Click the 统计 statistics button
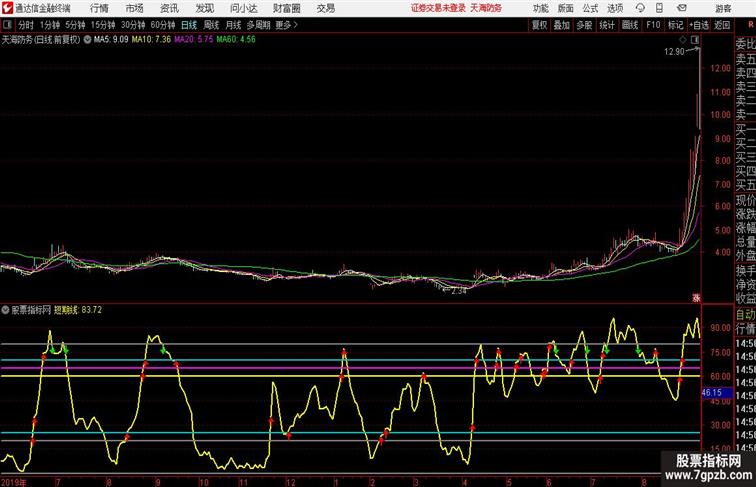The height and width of the screenshot is (487, 756). tap(607, 25)
